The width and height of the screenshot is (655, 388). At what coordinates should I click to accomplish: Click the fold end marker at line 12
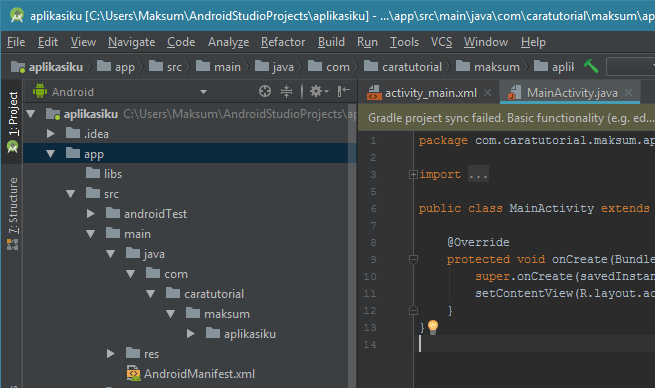coord(413,310)
